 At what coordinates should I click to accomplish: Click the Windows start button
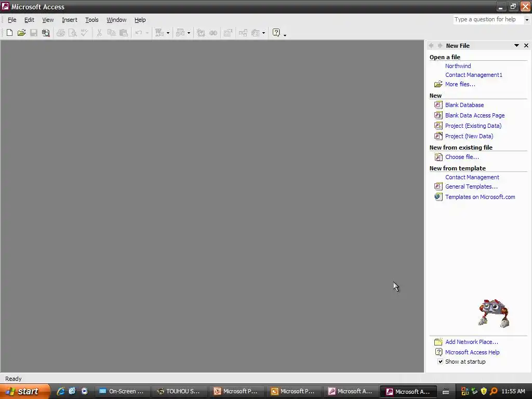(25, 391)
